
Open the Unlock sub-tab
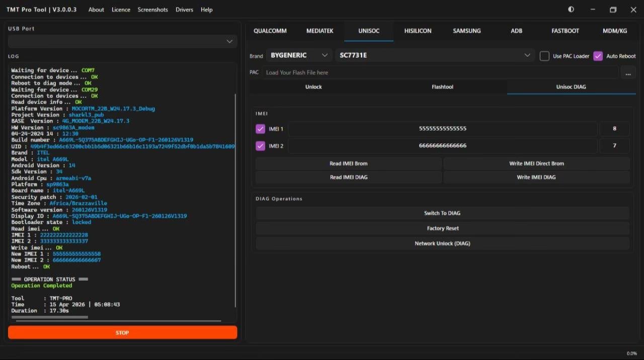point(313,87)
